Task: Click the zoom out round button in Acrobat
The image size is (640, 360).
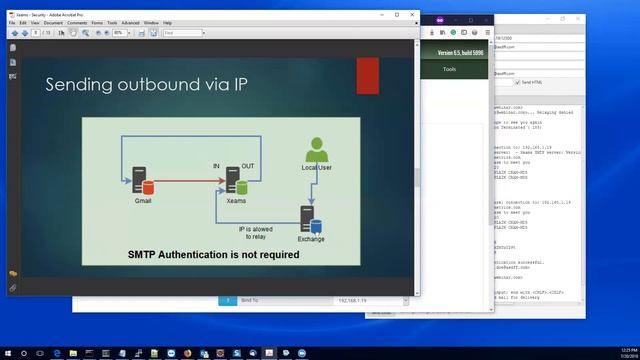Action: pyautogui.click(x=98, y=33)
